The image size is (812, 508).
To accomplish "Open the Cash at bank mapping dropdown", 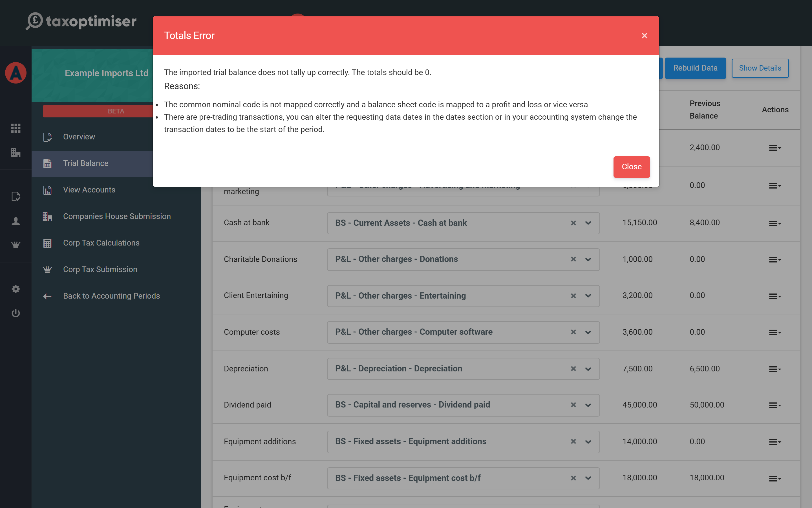I will pos(588,223).
